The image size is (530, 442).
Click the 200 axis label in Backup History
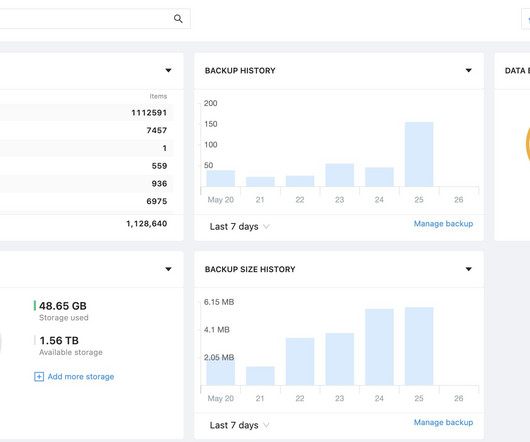point(211,103)
